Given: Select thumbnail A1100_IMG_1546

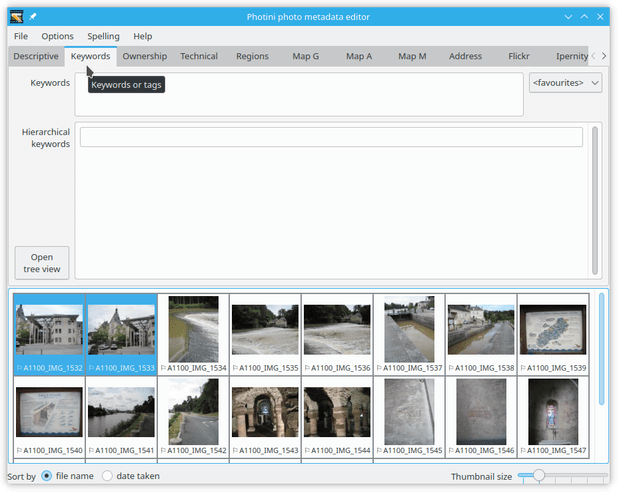Looking at the screenshot, I should pyautogui.click(x=481, y=417).
